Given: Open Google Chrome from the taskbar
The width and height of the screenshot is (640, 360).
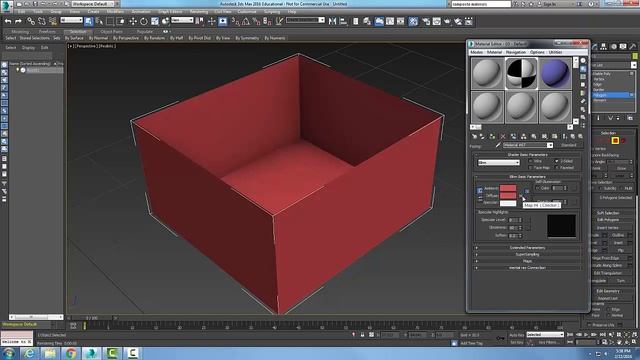Looking at the screenshot, I should (71, 353).
